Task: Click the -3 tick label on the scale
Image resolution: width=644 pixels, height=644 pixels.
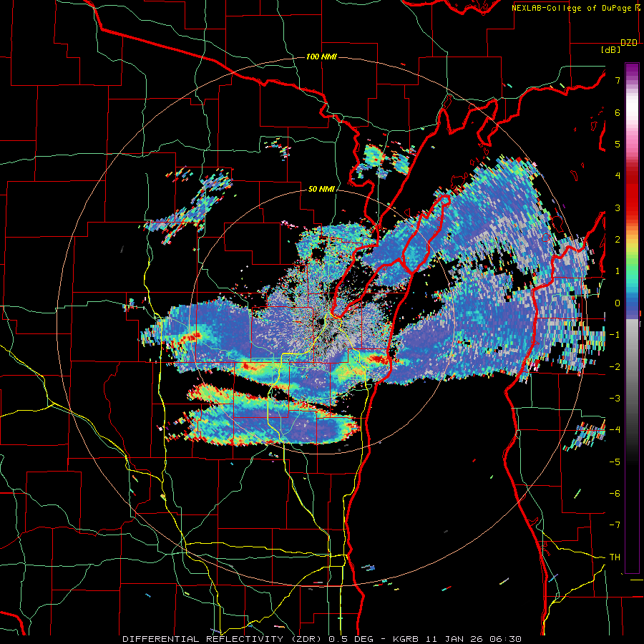Action: 615,399
